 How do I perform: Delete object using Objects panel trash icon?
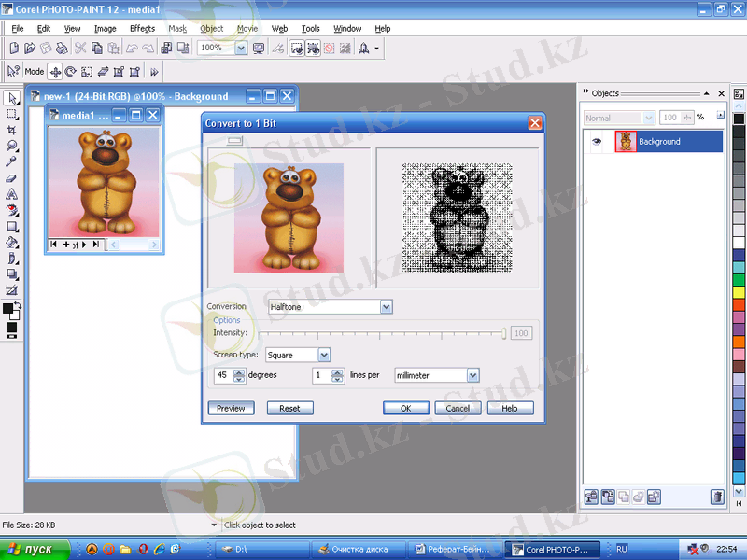[717, 497]
